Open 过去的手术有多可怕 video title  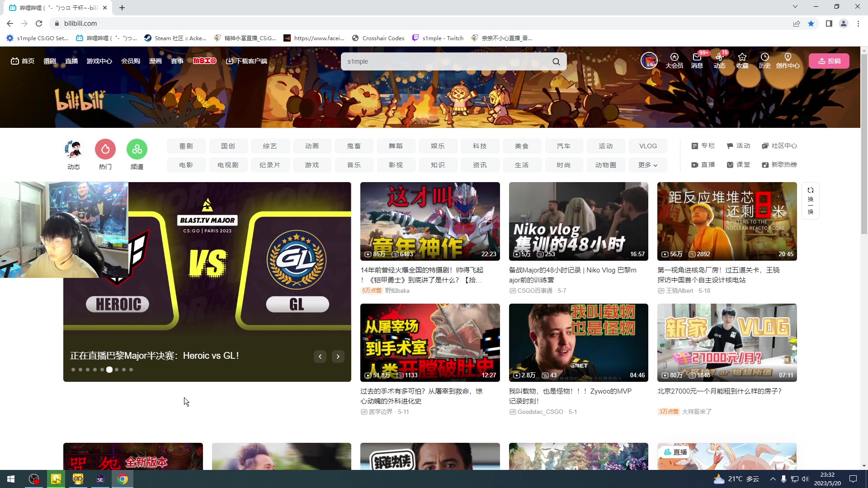(421, 396)
